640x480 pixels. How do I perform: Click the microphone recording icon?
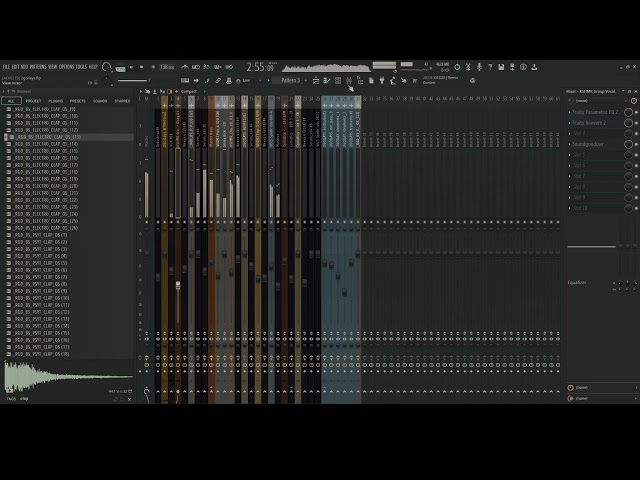tap(479, 67)
